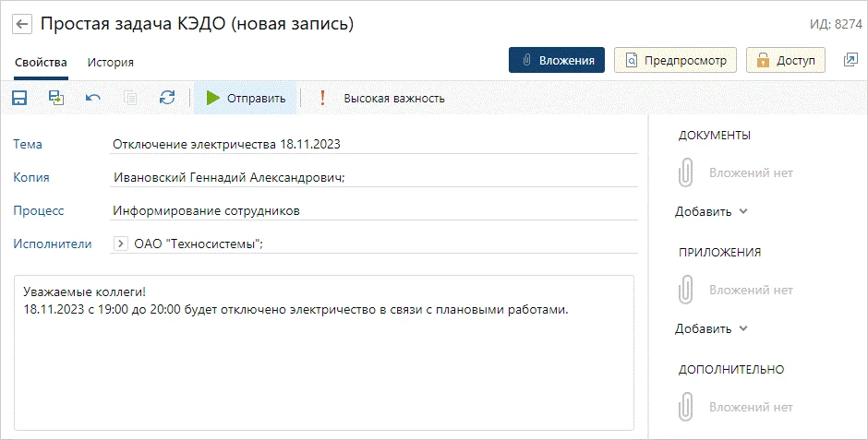The image size is (868, 440).
Task: Open the Вложения panel button
Action: pos(556,60)
